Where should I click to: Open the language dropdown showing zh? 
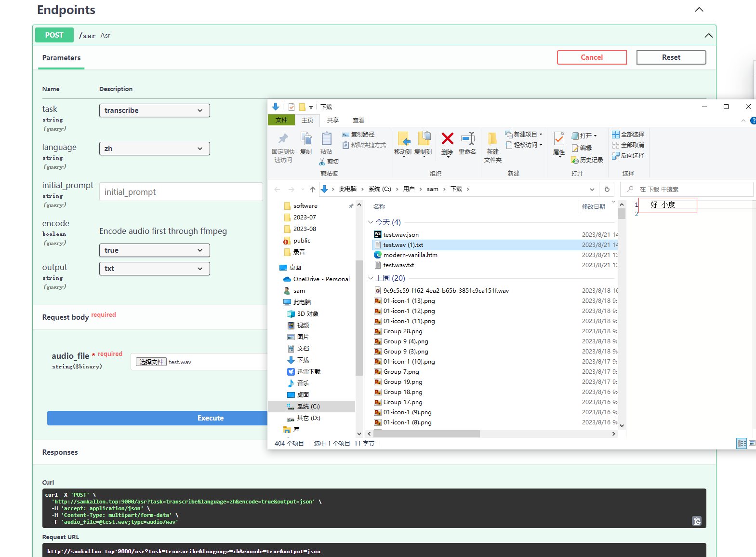pos(154,149)
